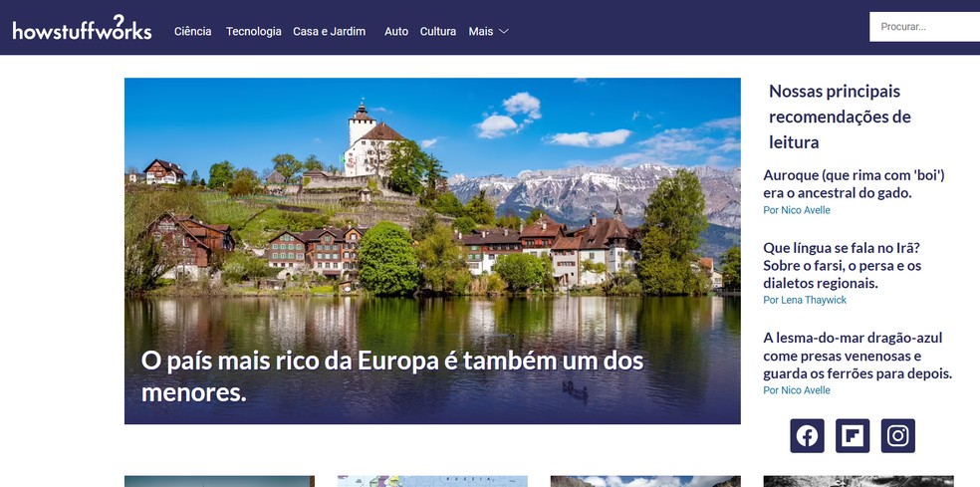Open the lesma-do-mar dragão-azul article
The image size is (980, 487).
pos(857,356)
